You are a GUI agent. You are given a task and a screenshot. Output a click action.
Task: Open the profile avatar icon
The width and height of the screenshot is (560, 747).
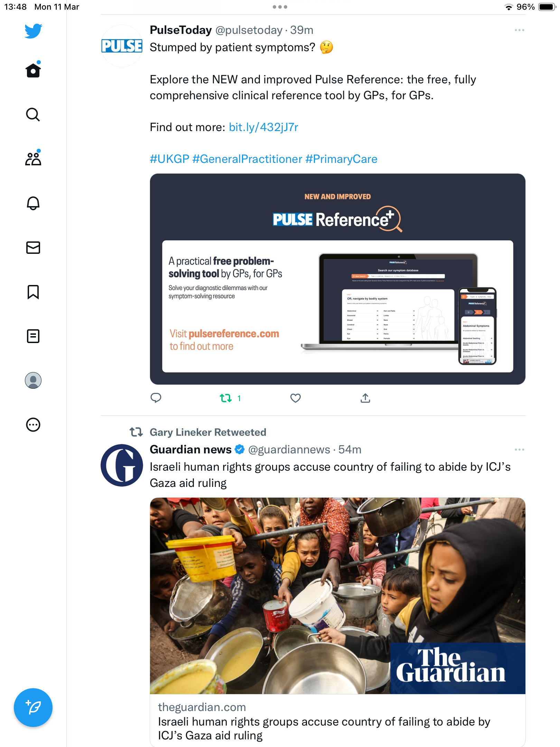point(33,380)
